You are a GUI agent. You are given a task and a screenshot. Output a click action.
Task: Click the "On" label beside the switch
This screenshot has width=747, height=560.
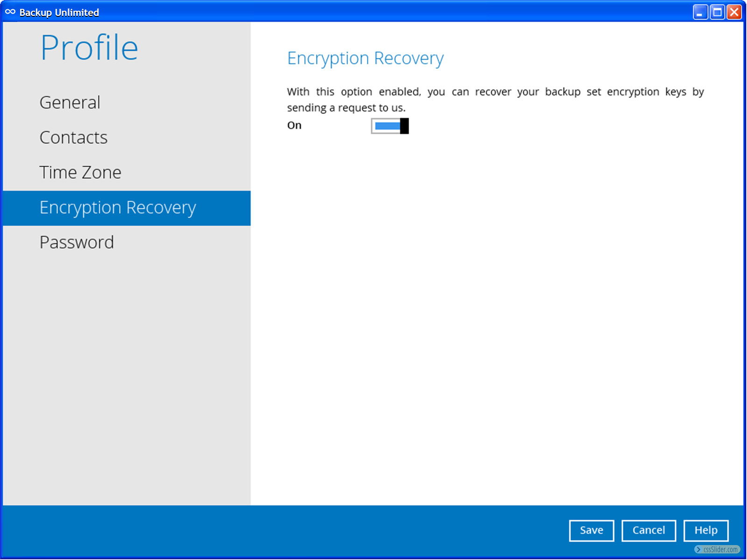pyautogui.click(x=294, y=126)
